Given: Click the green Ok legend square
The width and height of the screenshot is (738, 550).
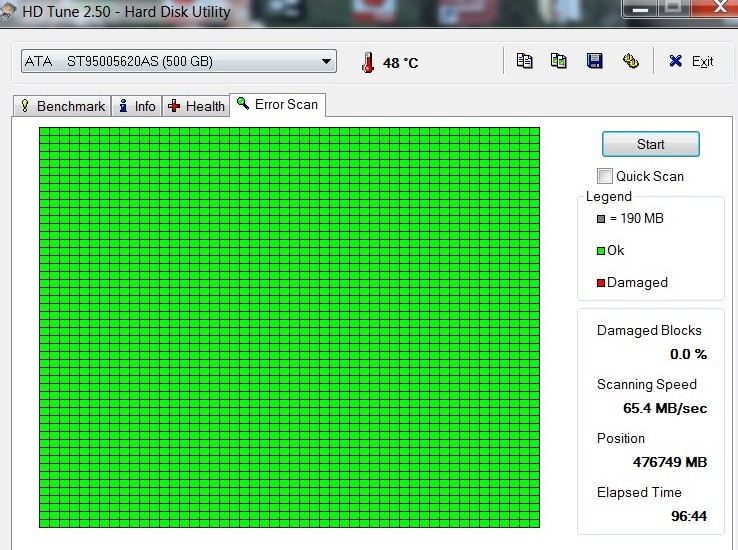Looking at the screenshot, I should pos(600,251).
